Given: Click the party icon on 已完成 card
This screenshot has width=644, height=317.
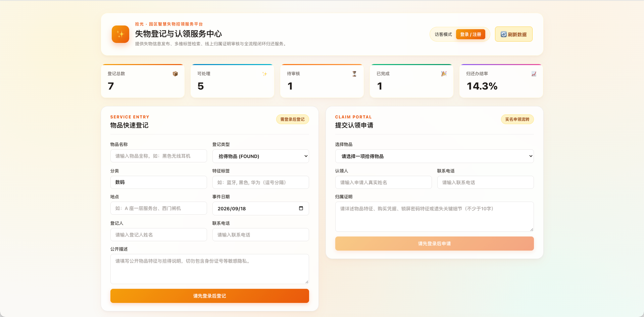Looking at the screenshot, I should pyautogui.click(x=444, y=74).
